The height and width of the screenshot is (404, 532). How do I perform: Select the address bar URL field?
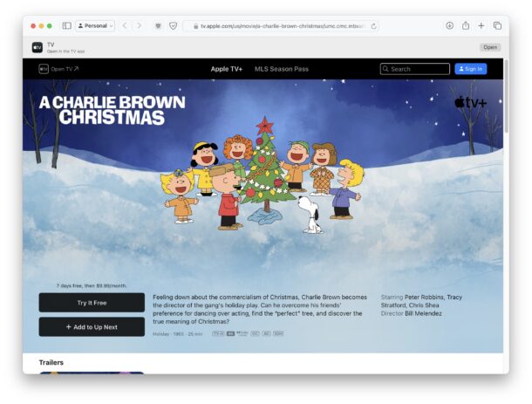[281, 26]
